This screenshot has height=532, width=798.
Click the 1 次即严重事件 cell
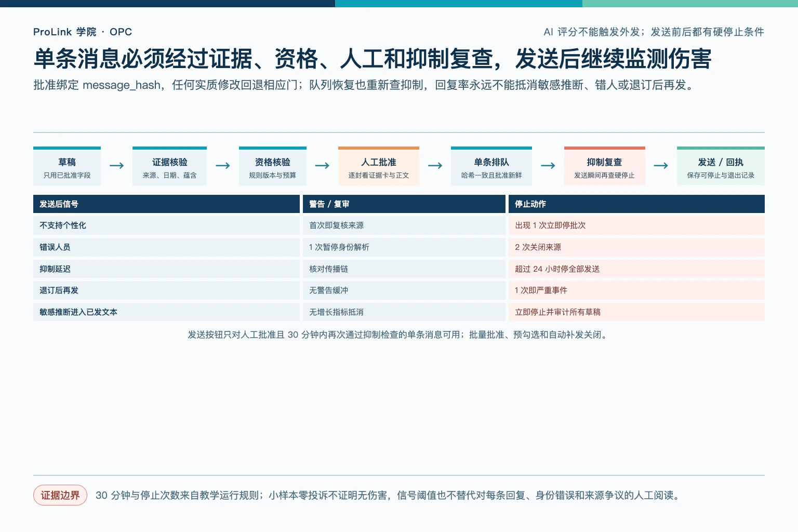(x=636, y=290)
